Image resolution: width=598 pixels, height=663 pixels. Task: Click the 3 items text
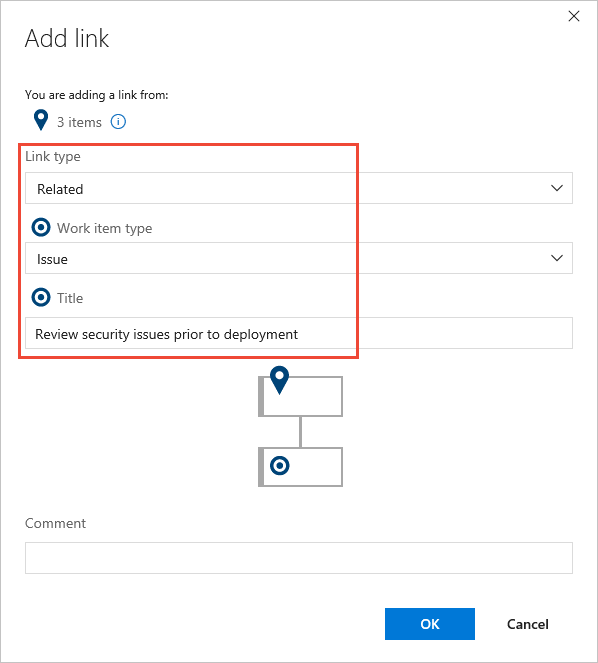click(x=80, y=122)
